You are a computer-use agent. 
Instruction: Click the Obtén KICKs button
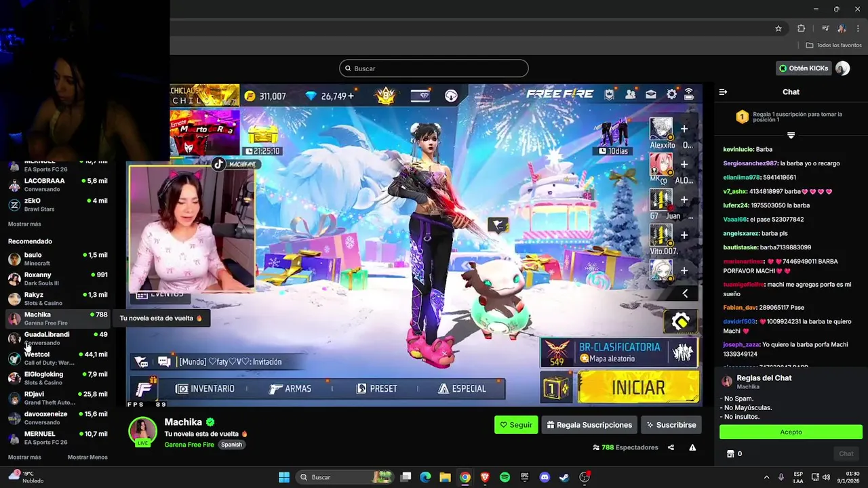click(x=804, y=68)
